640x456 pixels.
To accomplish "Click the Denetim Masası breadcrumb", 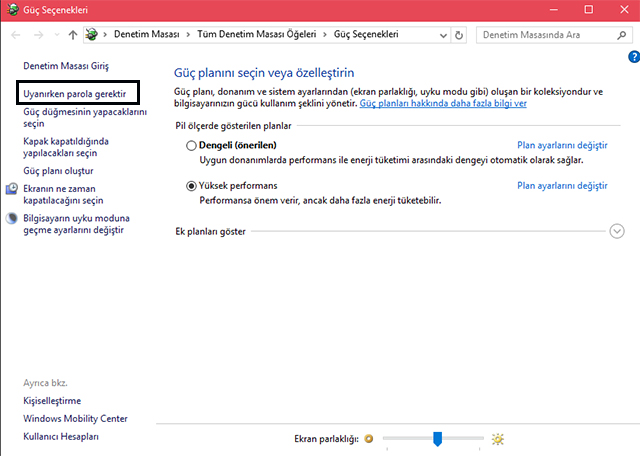I will pyautogui.click(x=147, y=34).
